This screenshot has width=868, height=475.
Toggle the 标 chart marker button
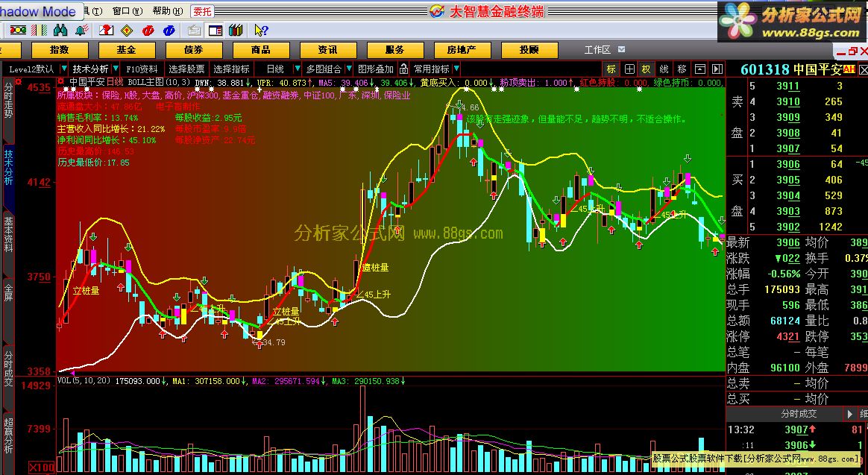(x=611, y=69)
